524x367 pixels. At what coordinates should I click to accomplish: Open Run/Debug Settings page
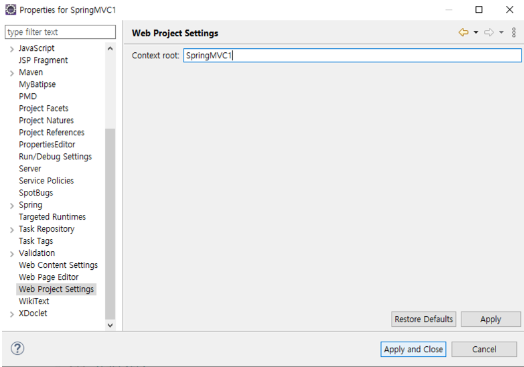pyautogui.click(x=55, y=156)
